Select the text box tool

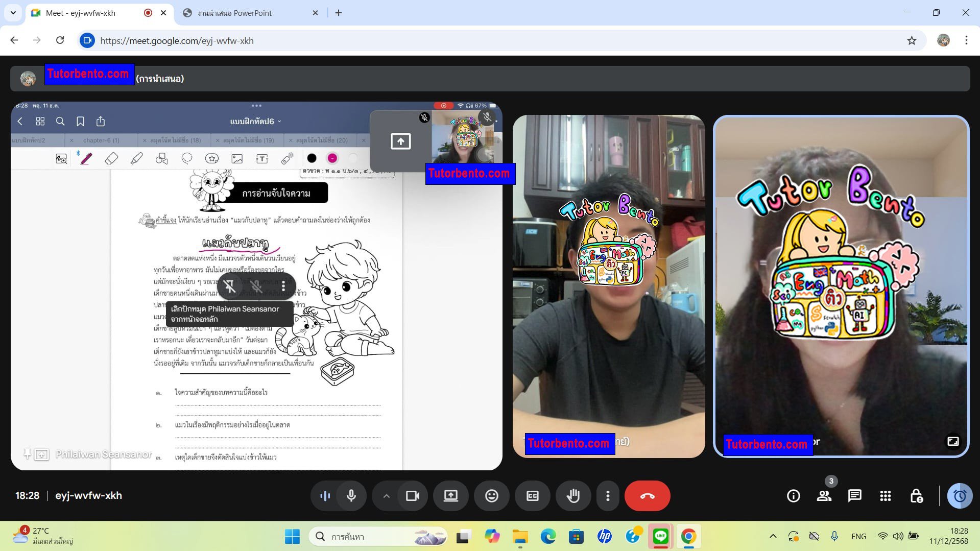262,158
